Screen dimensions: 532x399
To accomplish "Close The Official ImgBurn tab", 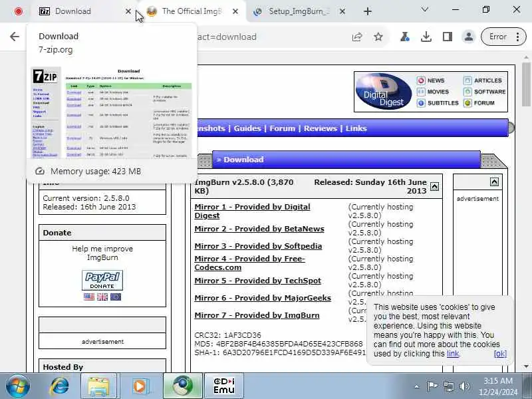I will click(x=235, y=11).
